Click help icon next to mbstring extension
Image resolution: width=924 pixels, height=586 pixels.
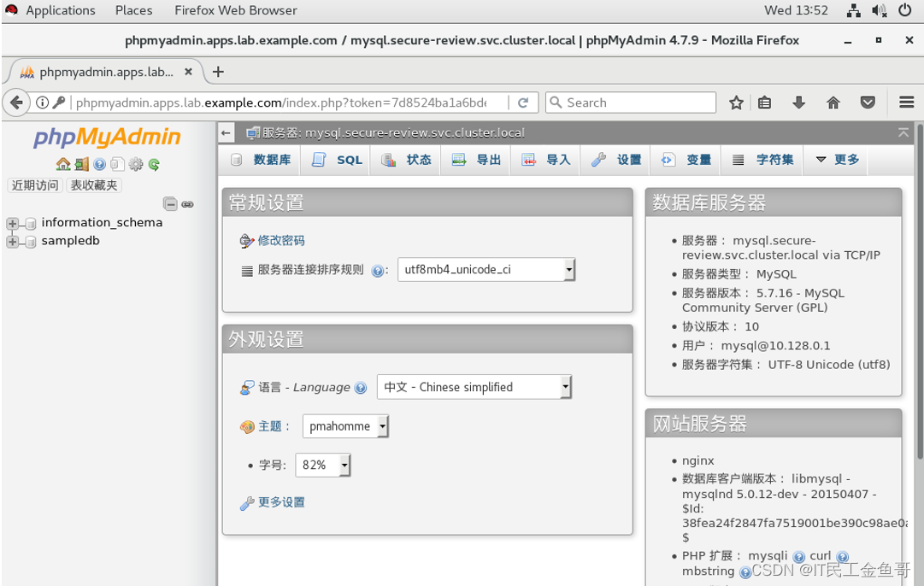tap(744, 571)
